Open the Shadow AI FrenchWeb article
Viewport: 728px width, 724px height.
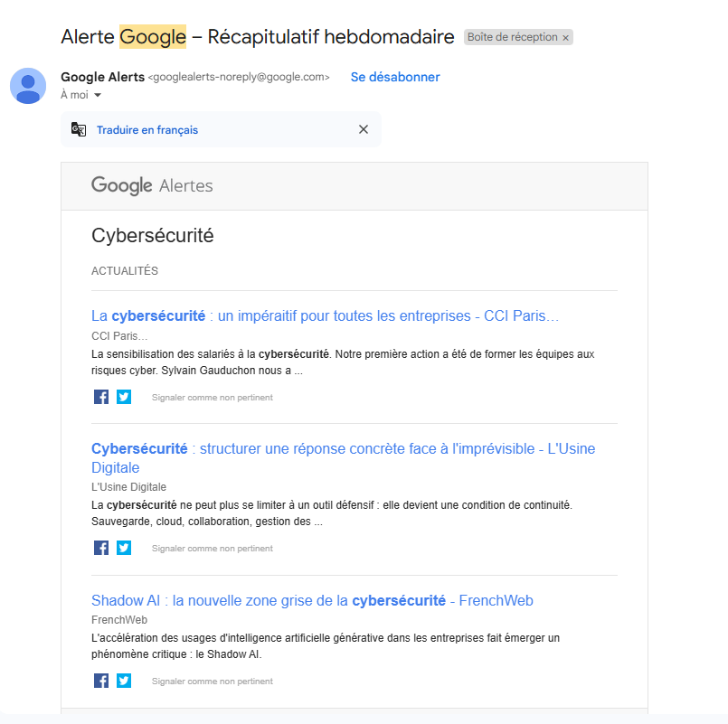pyautogui.click(x=312, y=600)
